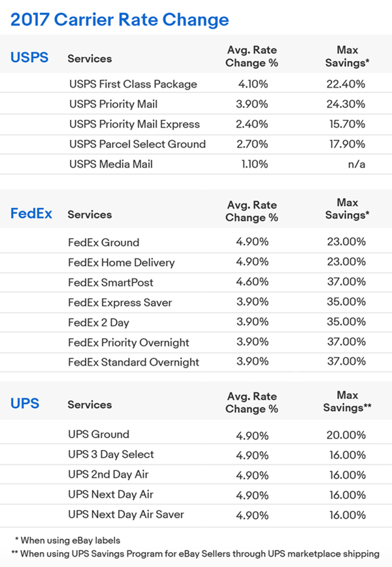Click the FedEx section heading
The height and width of the screenshot is (567, 392).
[31, 214]
